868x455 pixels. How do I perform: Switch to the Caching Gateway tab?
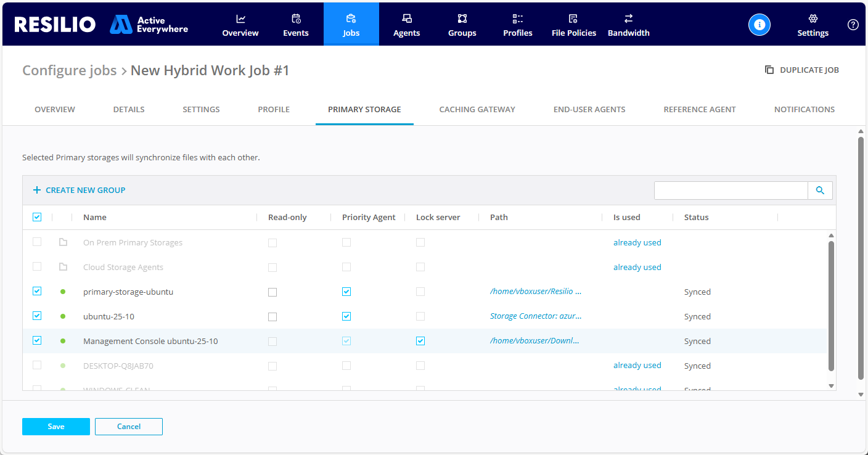477,109
